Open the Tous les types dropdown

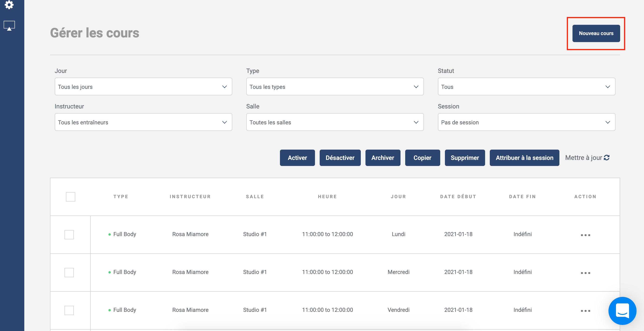tap(334, 87)
